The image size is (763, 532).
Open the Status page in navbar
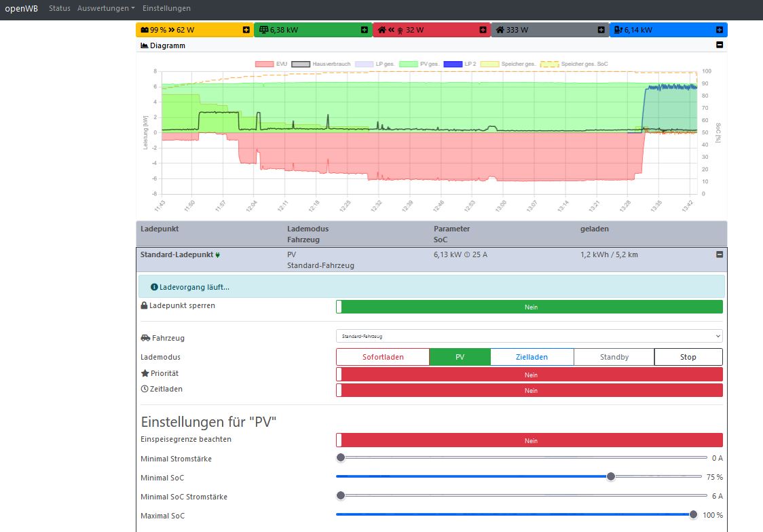60,8
